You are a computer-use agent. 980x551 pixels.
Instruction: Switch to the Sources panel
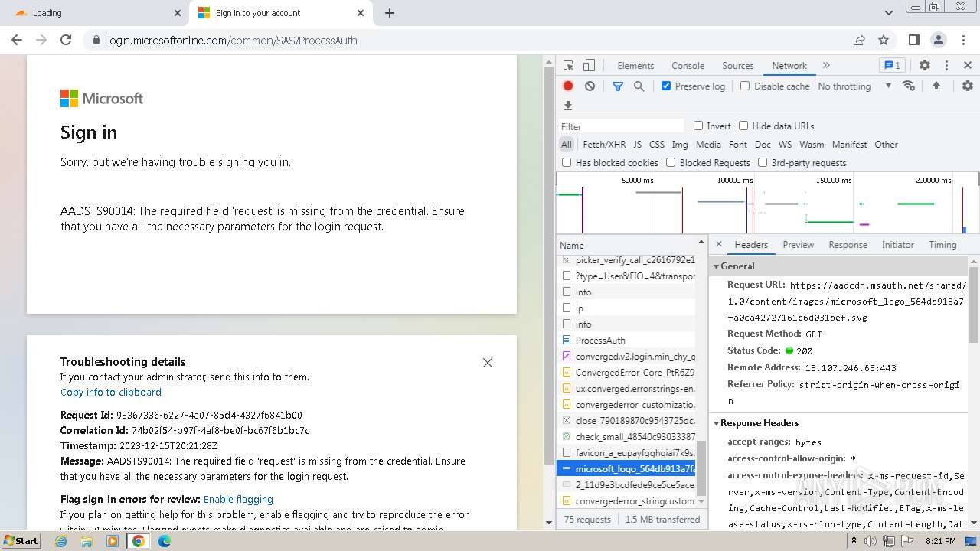(738, 66)
